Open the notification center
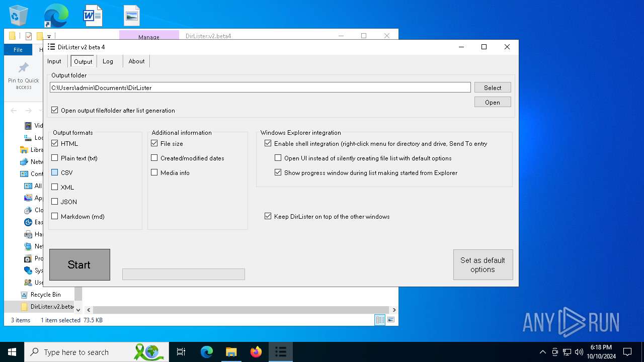The width and height of the screenshot is (644, 362). 627,352
